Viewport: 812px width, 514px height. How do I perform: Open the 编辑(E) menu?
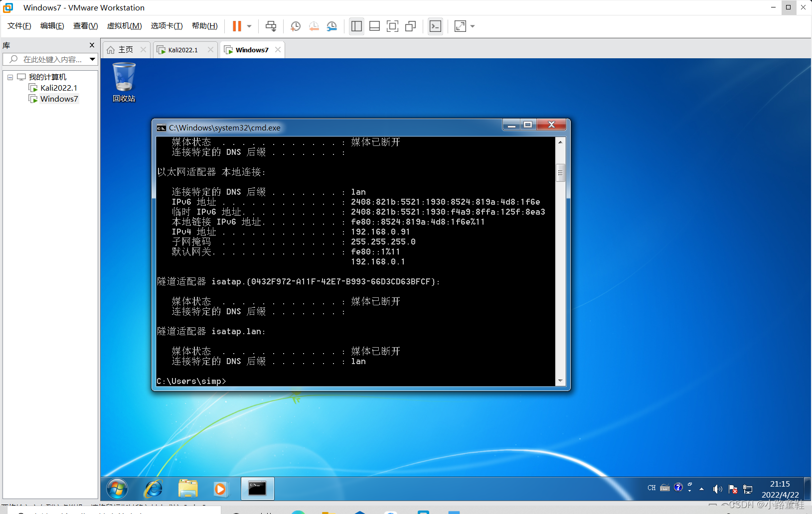click(x=52, y=26)
